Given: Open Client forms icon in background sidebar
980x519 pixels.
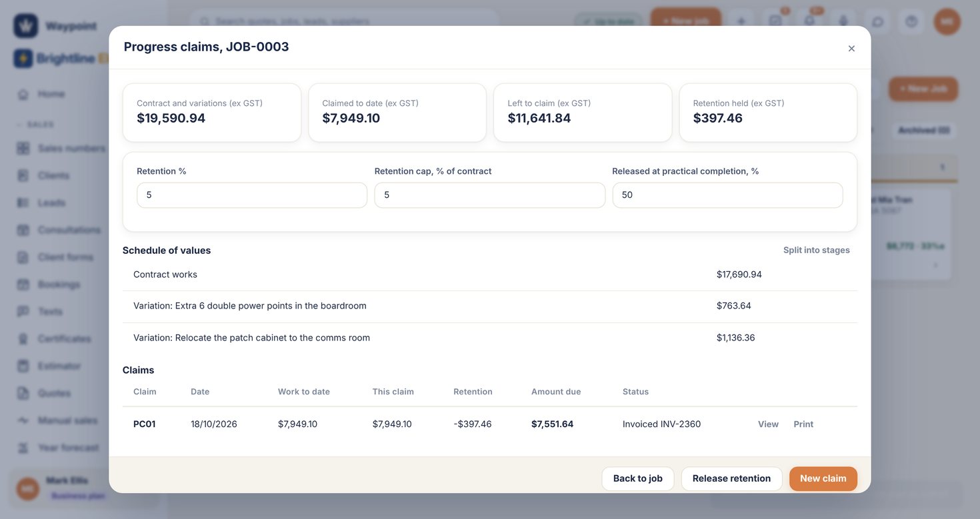Looking at the screenshot, I should (x=23, y=257).
